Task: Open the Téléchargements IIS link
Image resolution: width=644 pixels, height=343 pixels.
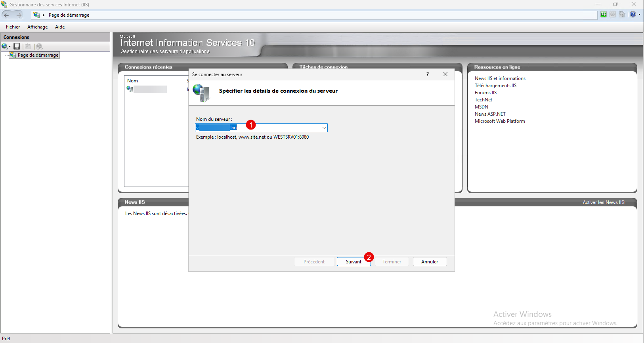Action: tap(495, 86)
